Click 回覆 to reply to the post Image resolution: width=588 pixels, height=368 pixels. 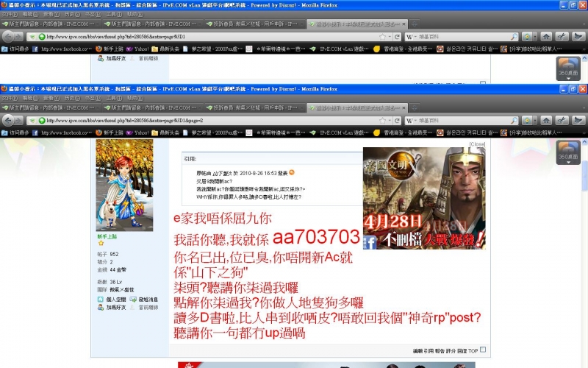click(462, 351)
